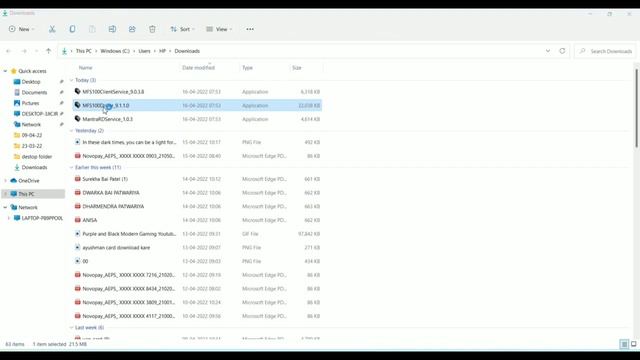Open recent locations dropdown arrow
This screenshot has height=360, width=640.
tap(36, 51)
